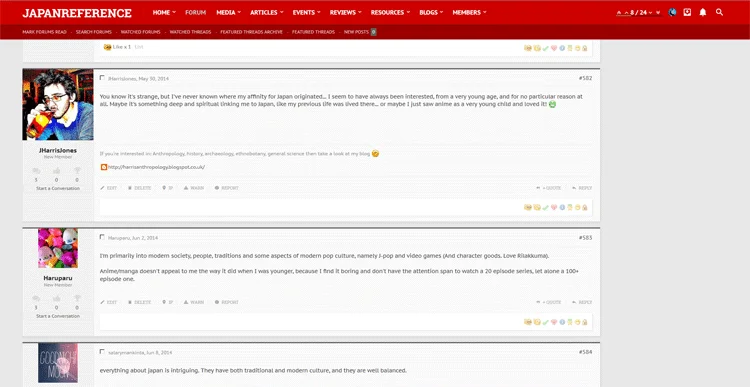Rate post #583 with the green checkmark
750x387 pixels.
coord(545,322)
